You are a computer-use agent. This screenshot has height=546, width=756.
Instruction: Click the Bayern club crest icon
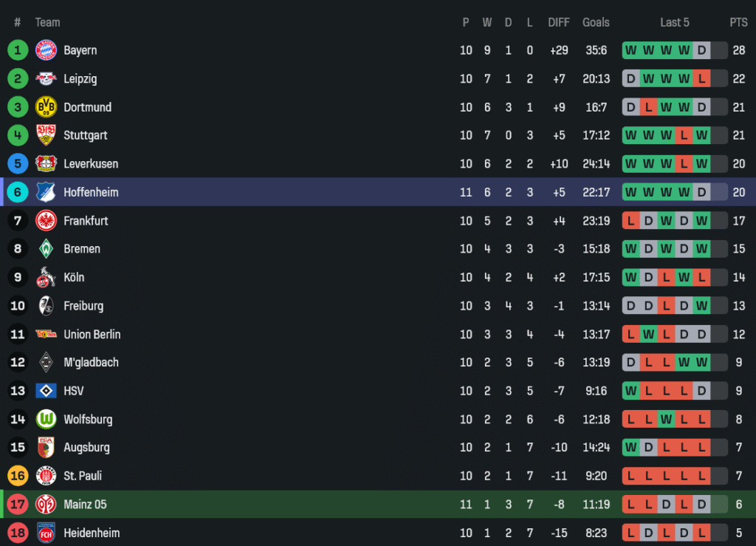[x=46, y=50]
